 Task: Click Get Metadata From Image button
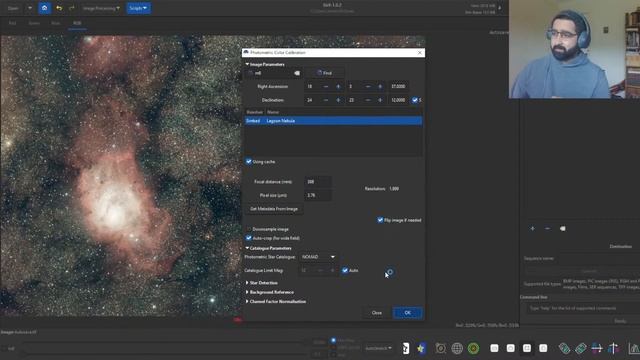[x=274, y=209]
